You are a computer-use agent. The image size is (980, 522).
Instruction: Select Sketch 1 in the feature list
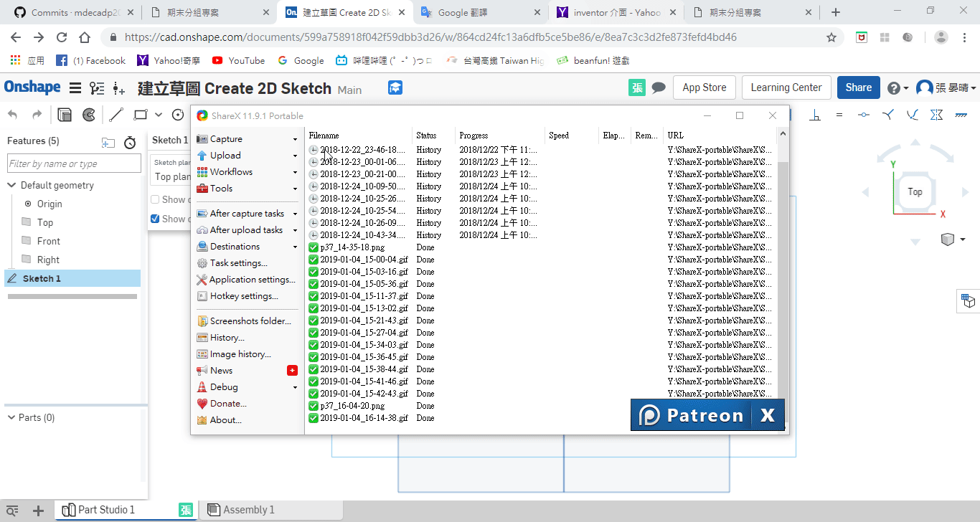(72, 278)
